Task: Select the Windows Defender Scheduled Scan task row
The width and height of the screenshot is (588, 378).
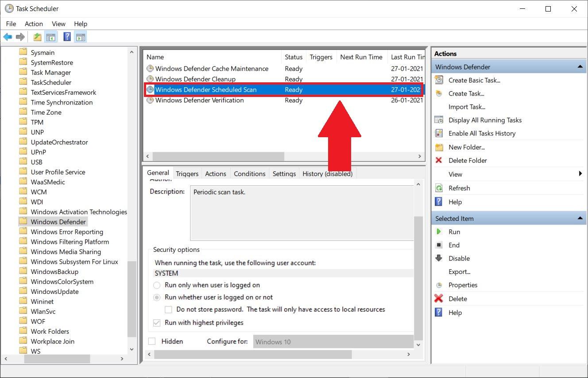Action: click(x=283, y=89)
